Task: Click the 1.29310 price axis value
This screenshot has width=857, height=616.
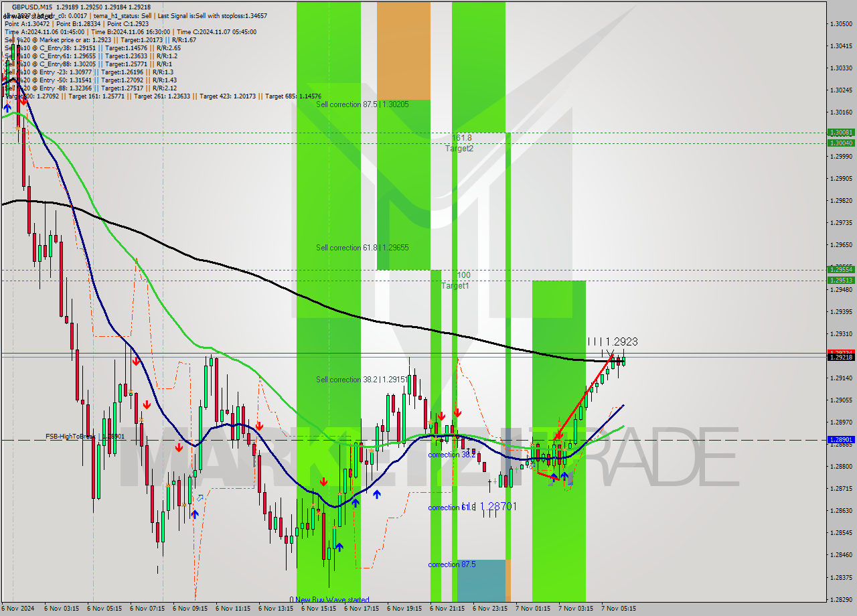Action: [841, 333]
